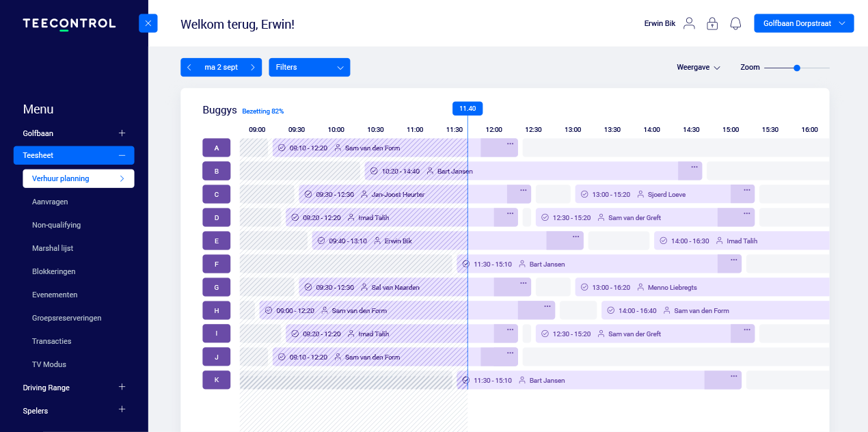Click the 11.40 current time marker
Viewport: 868px width, 432px height.
click(x=467, y=108)
